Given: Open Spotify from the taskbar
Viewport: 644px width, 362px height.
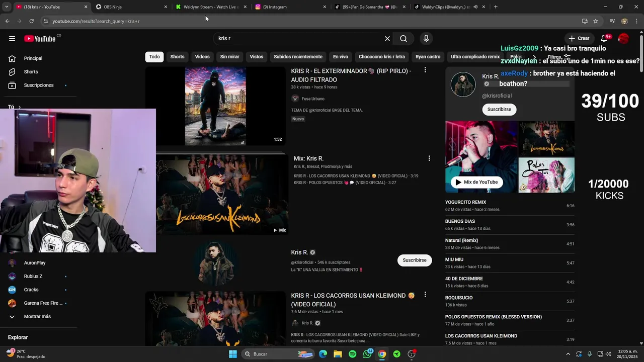Looking at the screenshot, I should point(353,354).
